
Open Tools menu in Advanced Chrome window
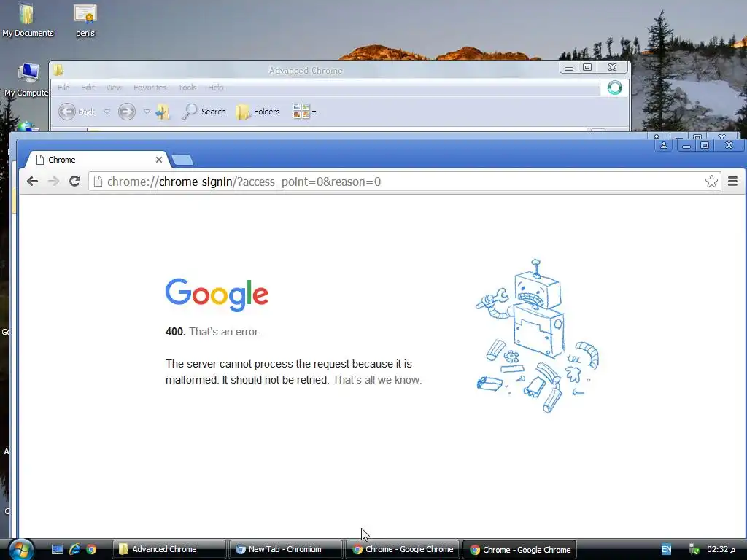coord(187,87)
